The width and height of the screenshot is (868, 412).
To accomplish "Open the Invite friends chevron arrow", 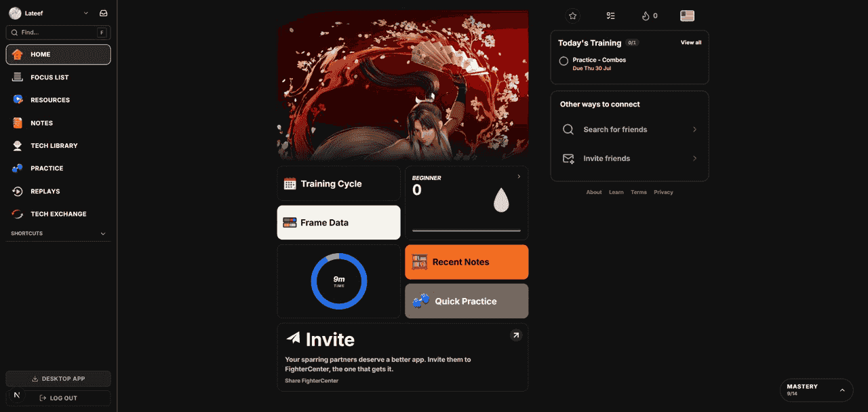I will point(694,159).
